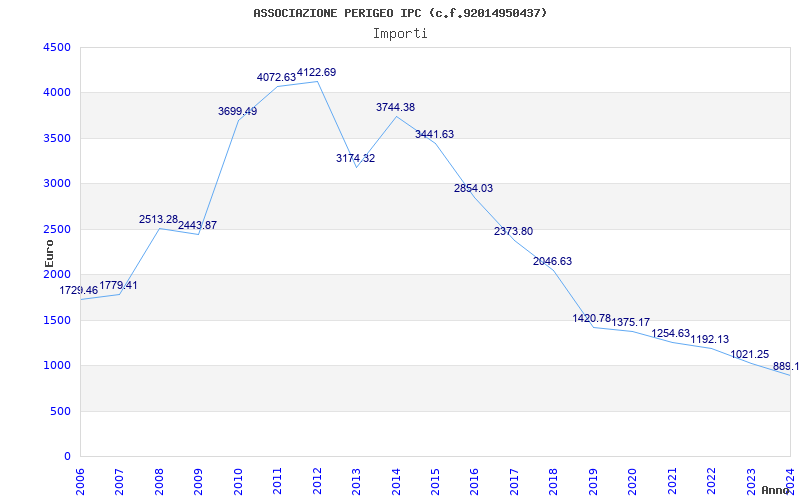Select the 2854.03 data label
The height and width of the screenshot is (500, 800).
pyautogui.click(x=473, y=188)
